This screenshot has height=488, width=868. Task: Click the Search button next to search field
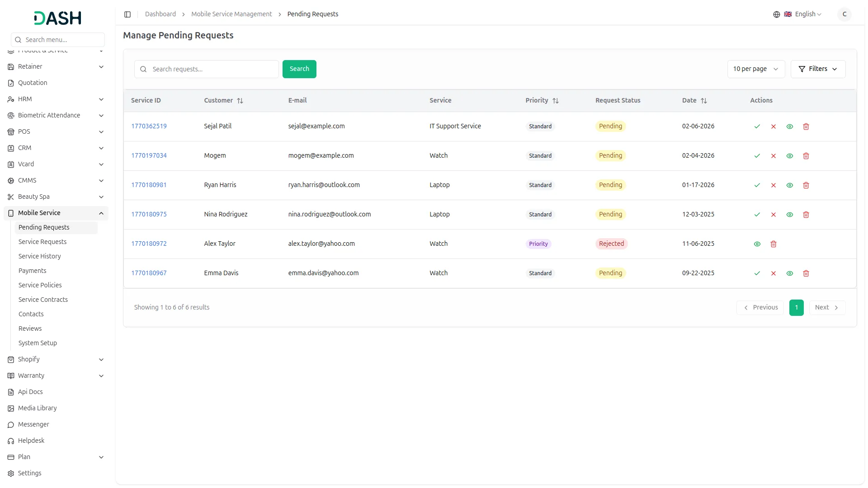point(299,69)
